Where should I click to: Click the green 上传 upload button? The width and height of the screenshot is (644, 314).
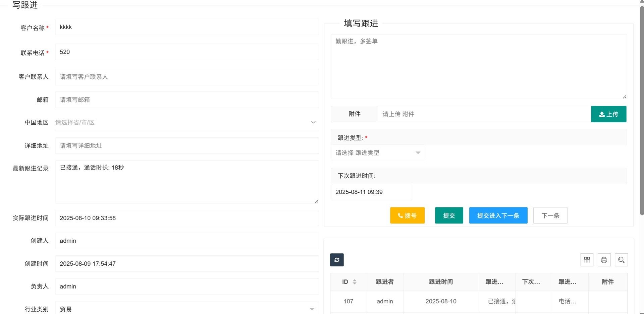click(x=608, y=114)
